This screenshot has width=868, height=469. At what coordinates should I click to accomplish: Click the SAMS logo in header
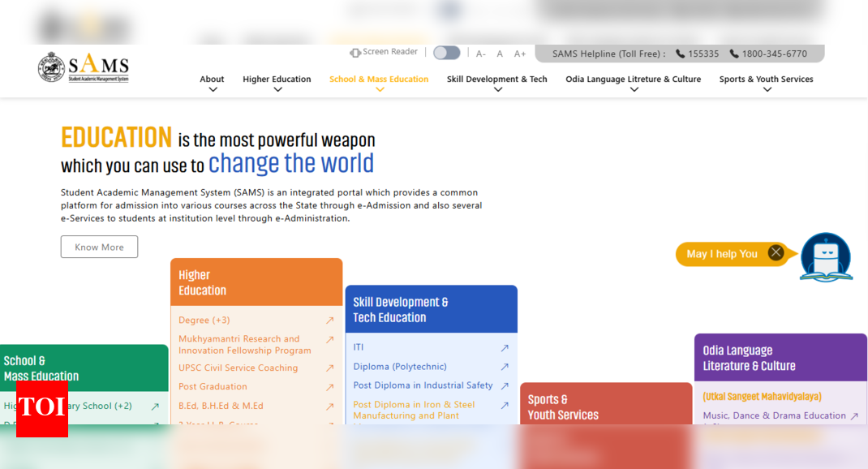(x=83, y=68)
